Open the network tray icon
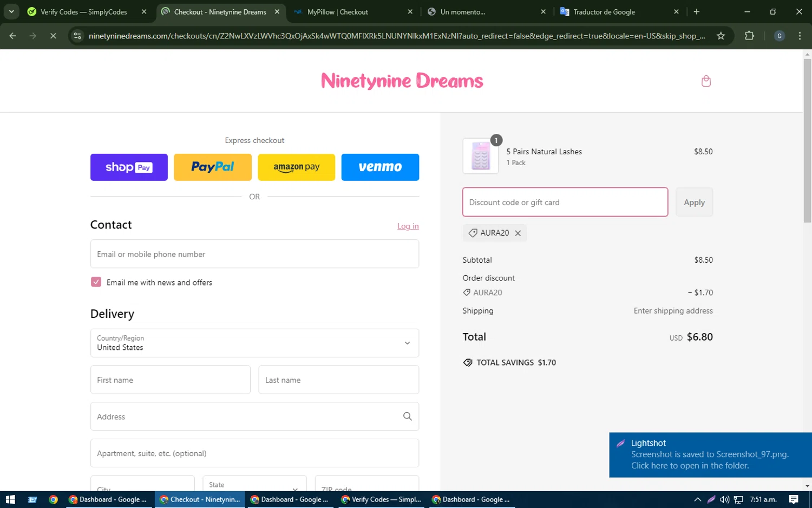This screenshot has height=508, width=812. pyautogui.click(x=738, y=499)
